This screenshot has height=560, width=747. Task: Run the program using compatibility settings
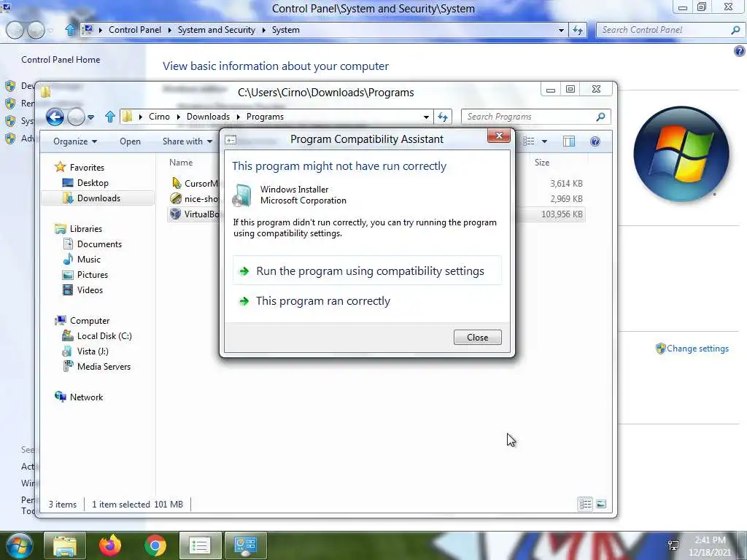coord(367,271)
